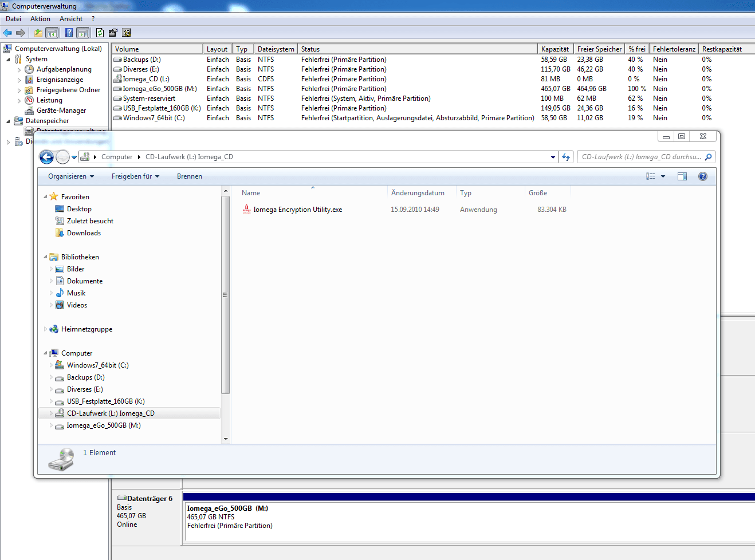Screen dimensions: 755x560
Task: Click the Brennen button
Action: click(190, 176)
